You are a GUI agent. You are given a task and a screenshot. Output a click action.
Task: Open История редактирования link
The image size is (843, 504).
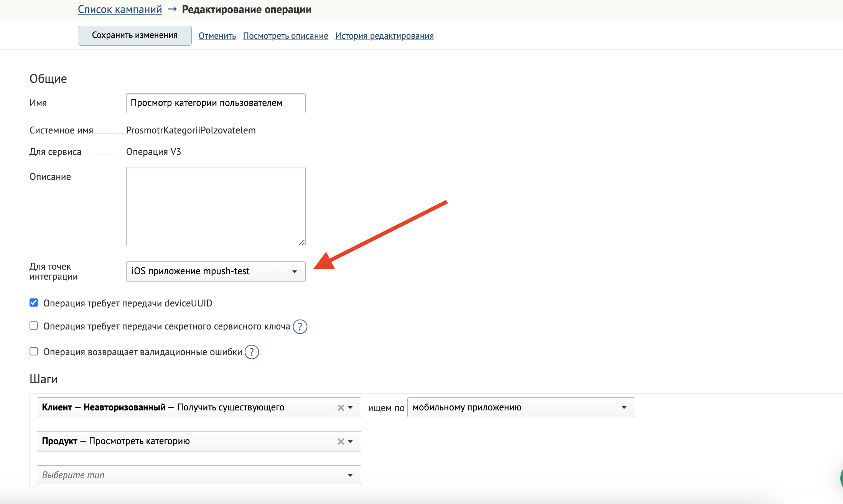point(384,36)
